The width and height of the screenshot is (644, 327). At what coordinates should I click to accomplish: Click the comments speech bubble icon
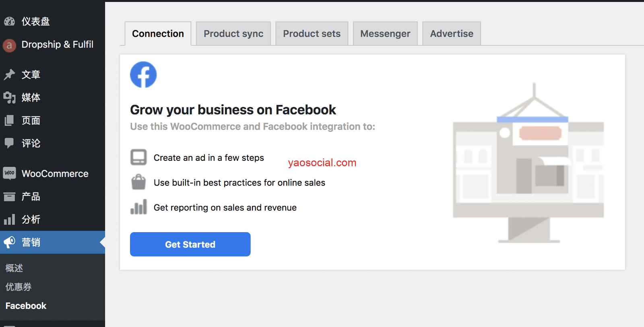(9, 143)
